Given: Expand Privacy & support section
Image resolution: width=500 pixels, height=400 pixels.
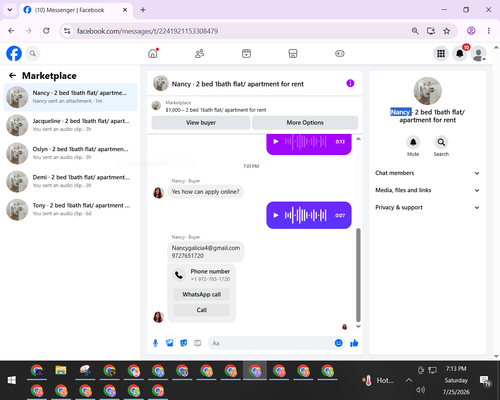Looking at the screenshot, I should coord(428,207).
